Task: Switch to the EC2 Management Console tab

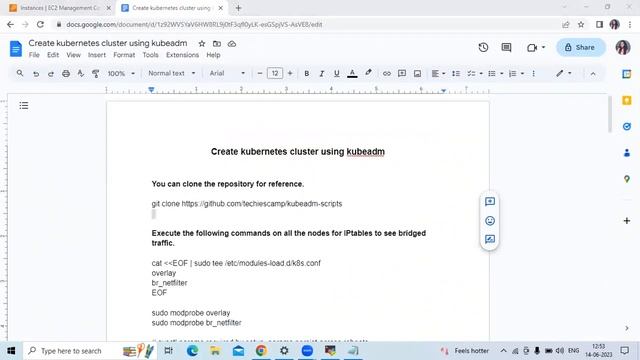Action: (59, 8)
